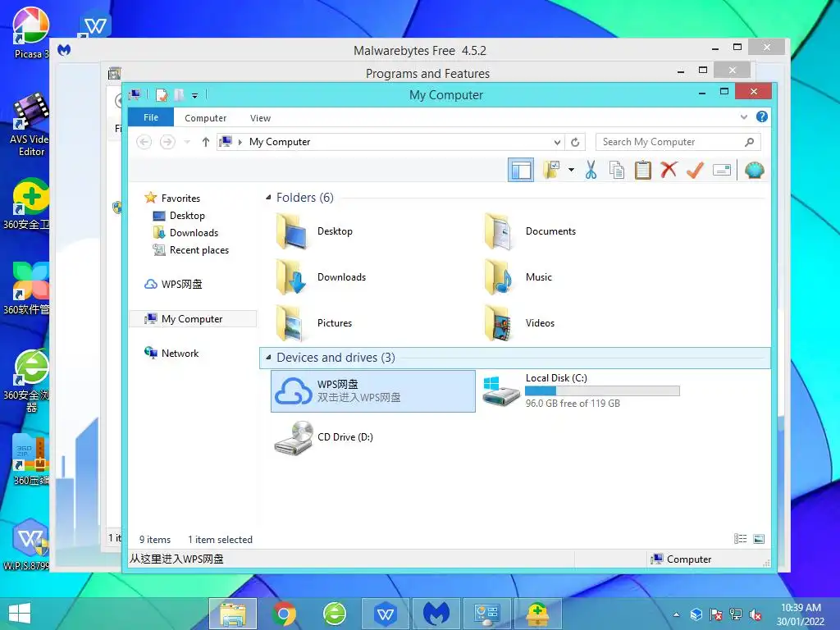Screen dimensions: 840x630
Task: Click the Forward navigation arrow
Action: click(167, 142)
